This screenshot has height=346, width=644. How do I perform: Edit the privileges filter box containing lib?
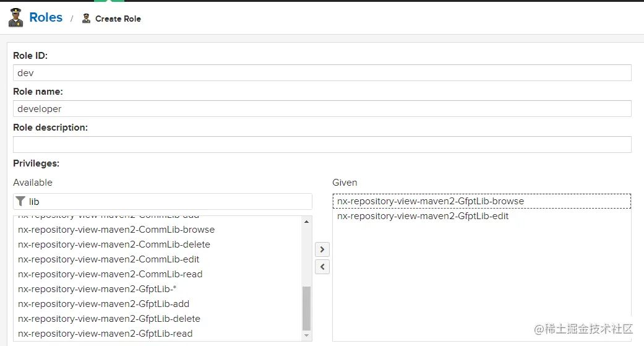[x=163, y=201]
